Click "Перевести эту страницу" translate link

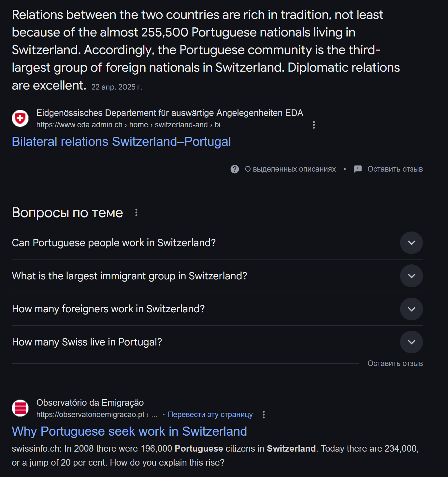click(210, 414)
